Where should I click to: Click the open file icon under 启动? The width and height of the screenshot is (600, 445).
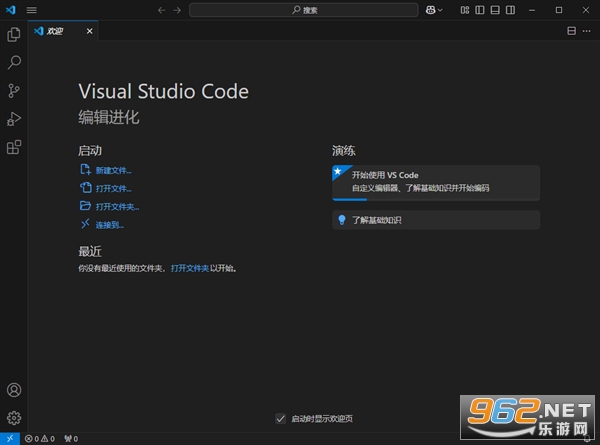(85, 187)
